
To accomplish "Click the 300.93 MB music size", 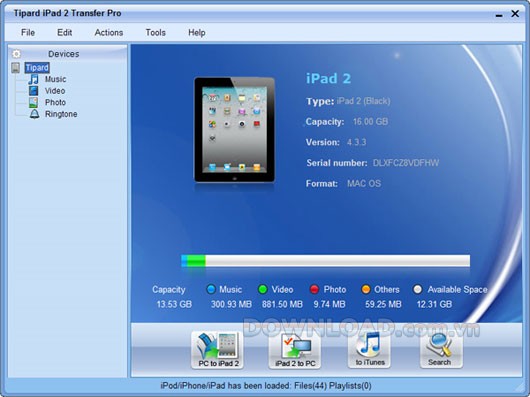I will [231, 304].
